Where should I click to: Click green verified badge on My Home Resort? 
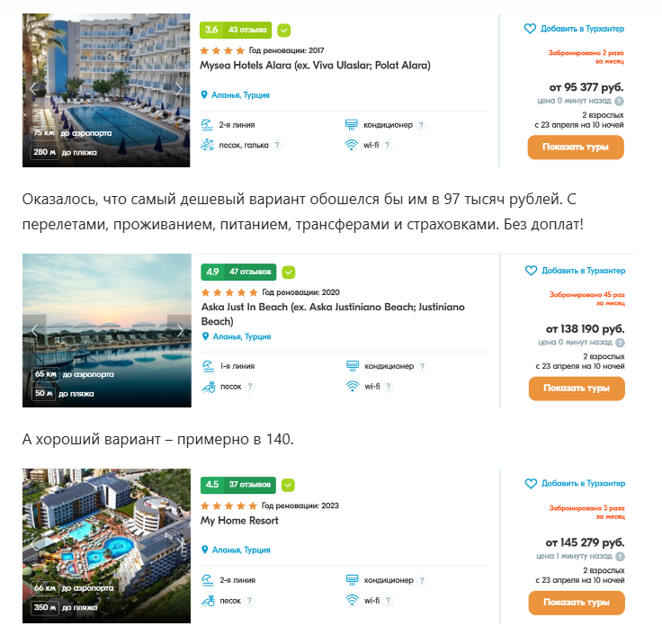point(288,485)
